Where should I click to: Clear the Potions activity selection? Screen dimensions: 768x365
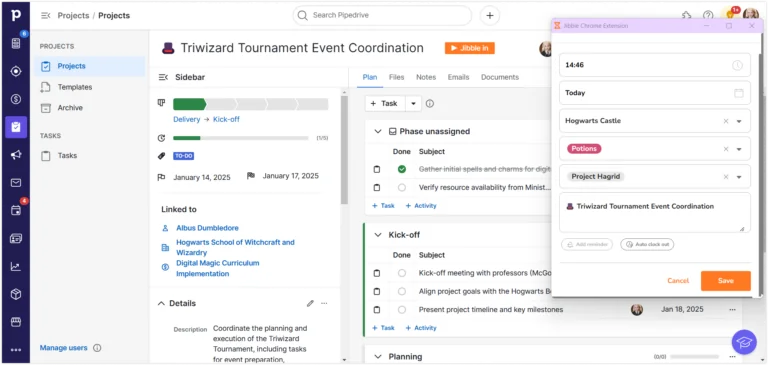point(726,149)
